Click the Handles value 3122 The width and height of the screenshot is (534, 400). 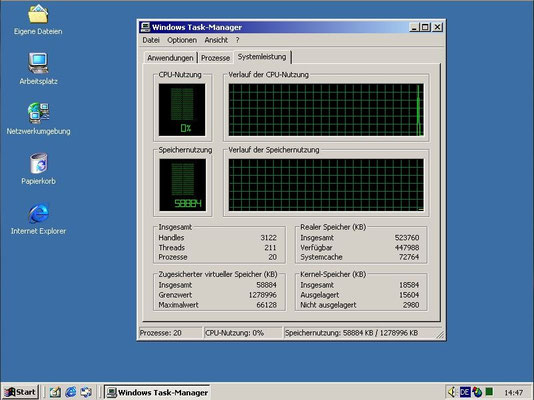268,238
